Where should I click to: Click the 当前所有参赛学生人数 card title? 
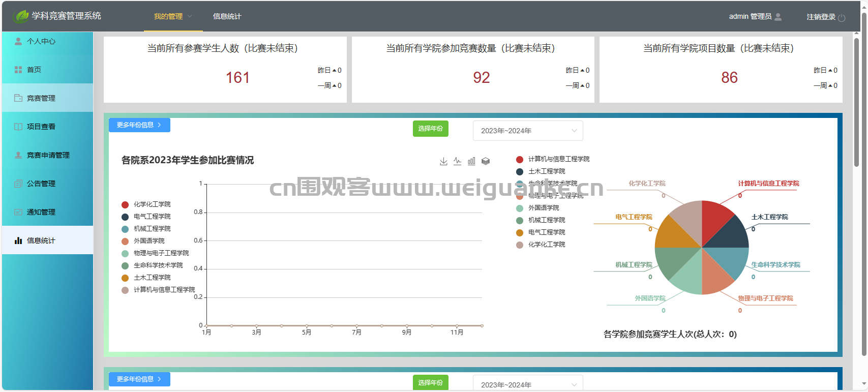click(x=222, y=48)
